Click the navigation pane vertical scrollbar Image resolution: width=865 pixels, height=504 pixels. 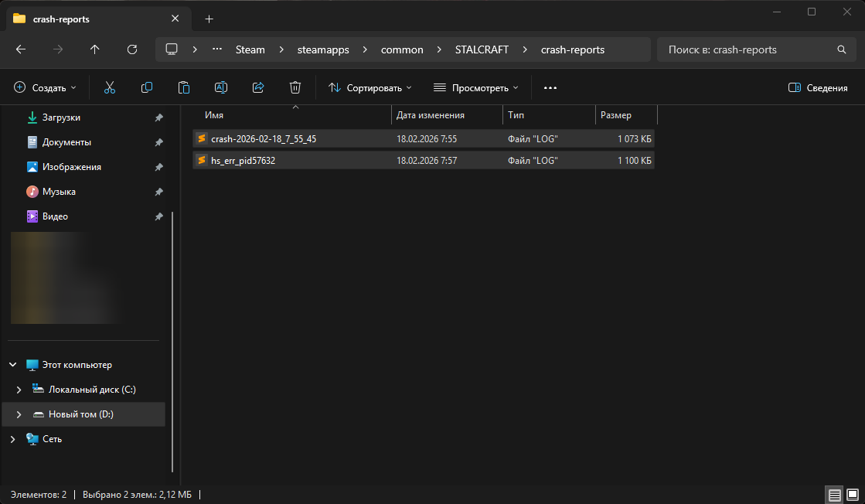(x=173, y=340)
